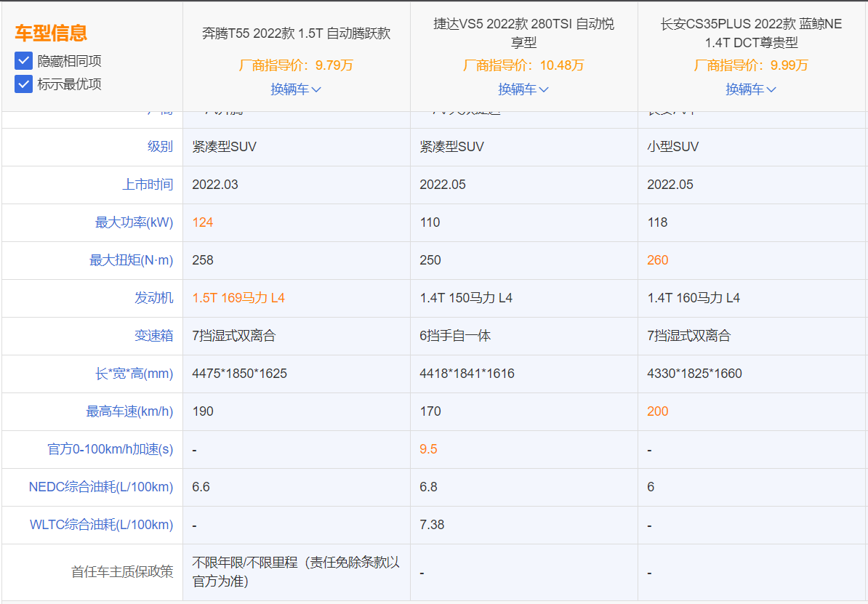Click the 118 max power value

pos(657,222)
